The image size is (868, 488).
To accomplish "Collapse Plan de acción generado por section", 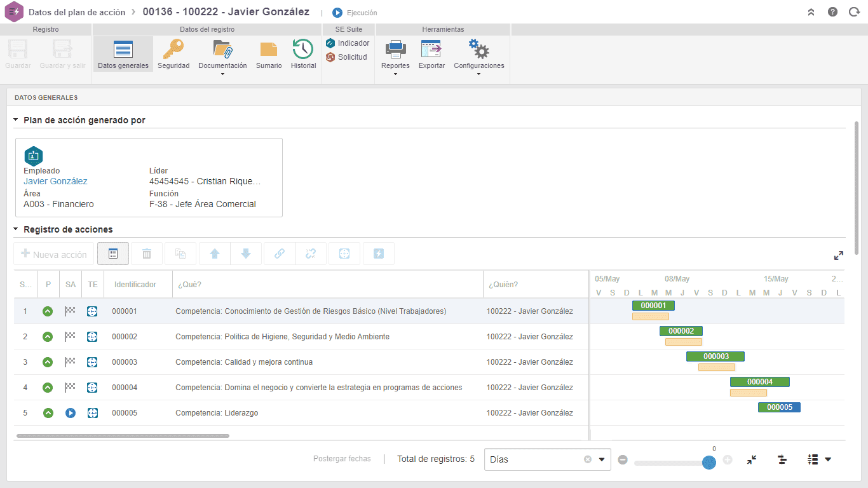I will [15, 120].
